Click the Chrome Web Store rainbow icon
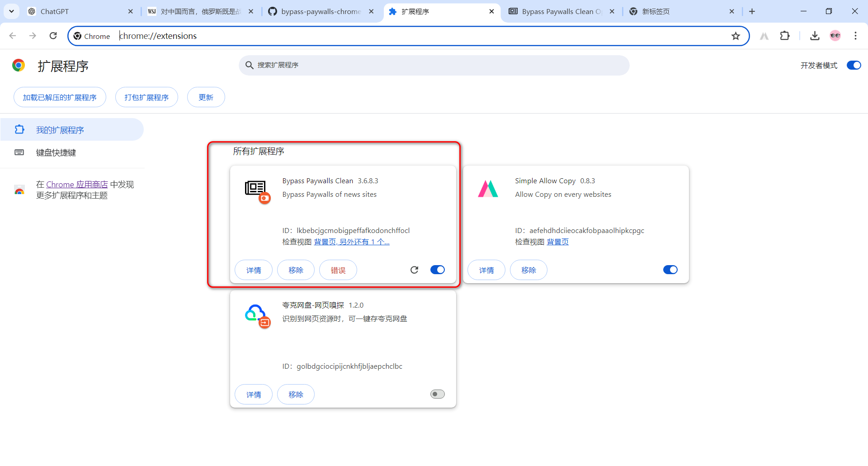This screenshot has height=466, width=868. tap(19, 190)
